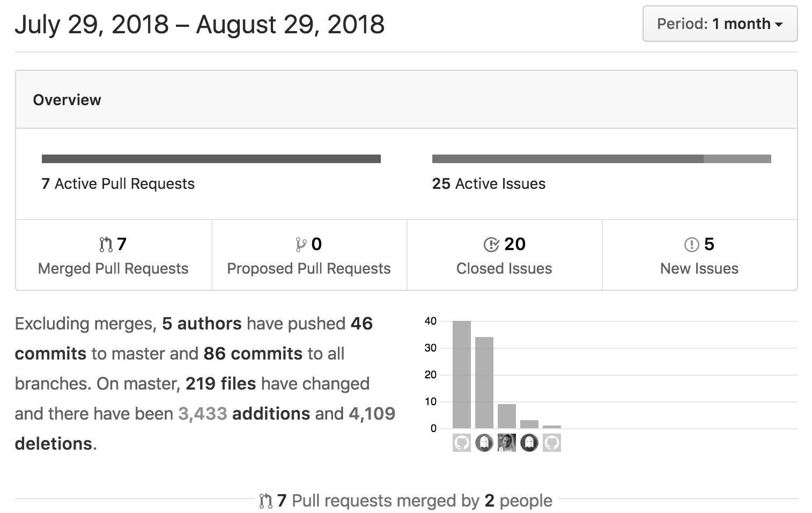Click the second tallest commit bar
This screenshot has height=513, width=812.
coord(484,383)
